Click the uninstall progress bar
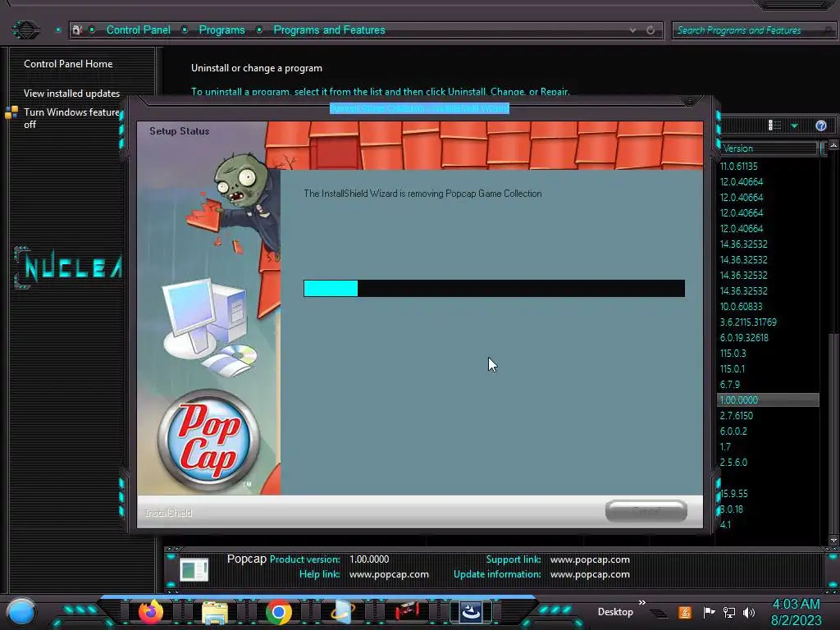The width and height of the screenshot is (840, 630). 494,288
